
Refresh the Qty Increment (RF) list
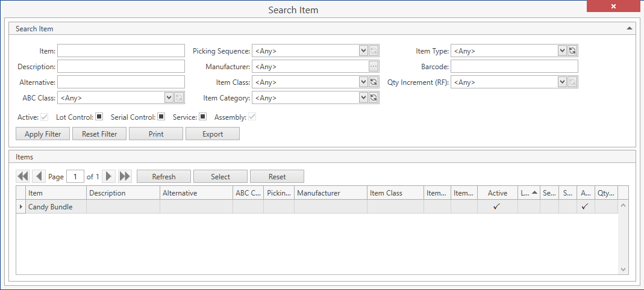click(572, 82)
